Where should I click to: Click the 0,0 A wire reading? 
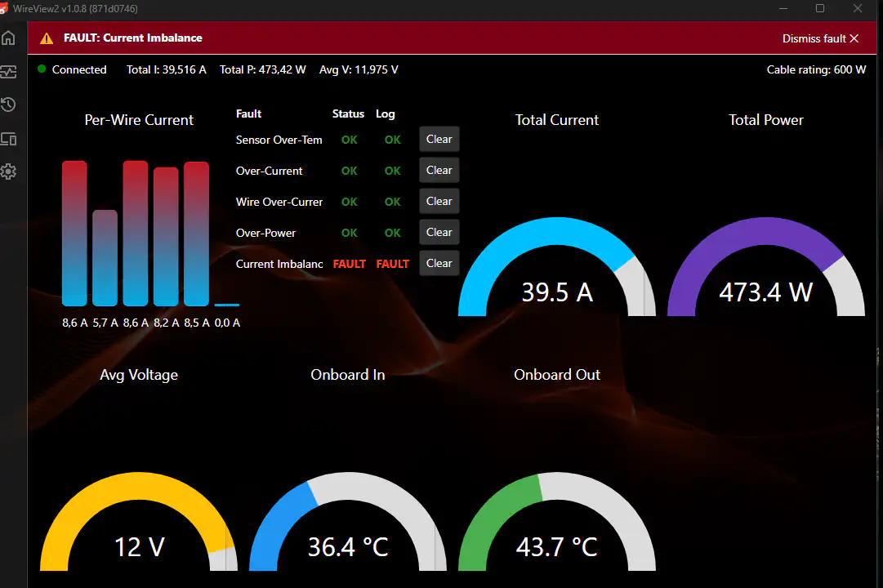pos(227,323)
